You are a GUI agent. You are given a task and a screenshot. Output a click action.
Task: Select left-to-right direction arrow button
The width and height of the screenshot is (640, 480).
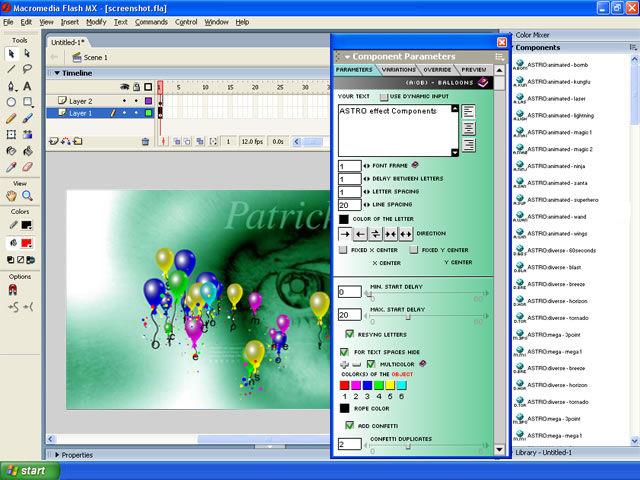pyautogui.click(x=345, y=234)
